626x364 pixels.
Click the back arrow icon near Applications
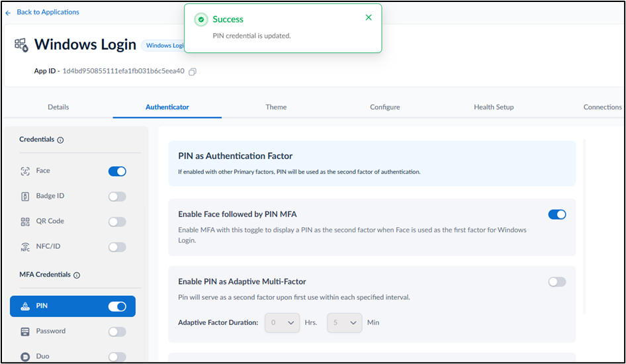point(8,13)
